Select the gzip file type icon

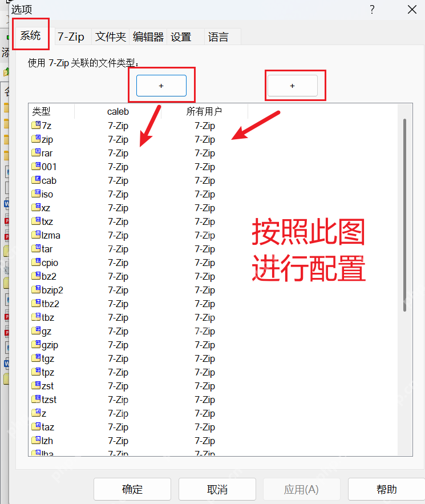click(x=36, y=344)
